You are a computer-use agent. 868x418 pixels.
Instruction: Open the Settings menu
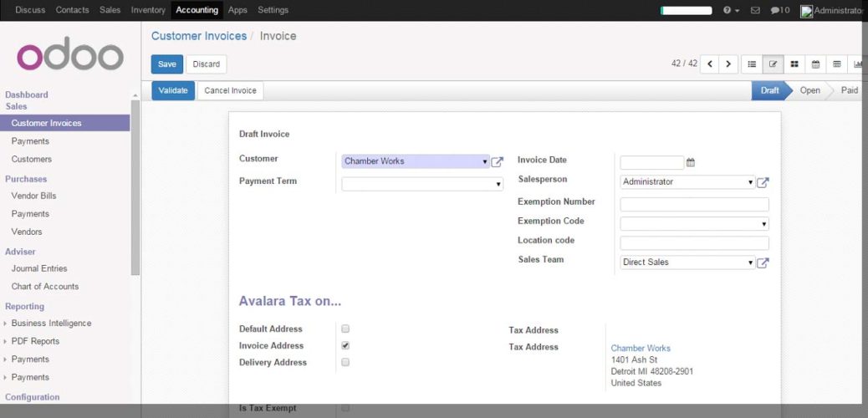[x=273, y=10]
